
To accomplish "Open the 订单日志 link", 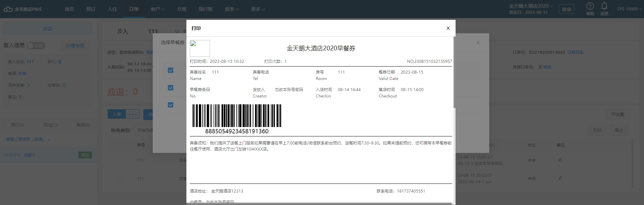I will [x=575, y=52].
